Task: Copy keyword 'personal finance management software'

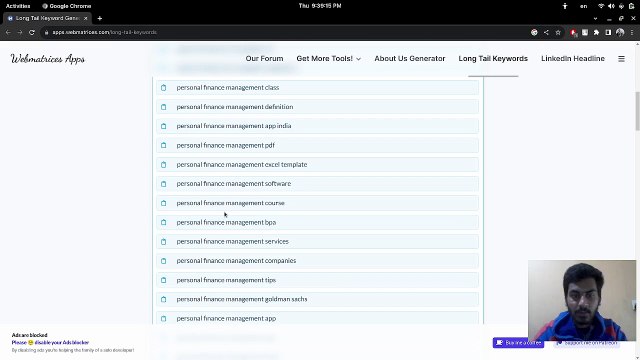Action: [x=164, y=184]
